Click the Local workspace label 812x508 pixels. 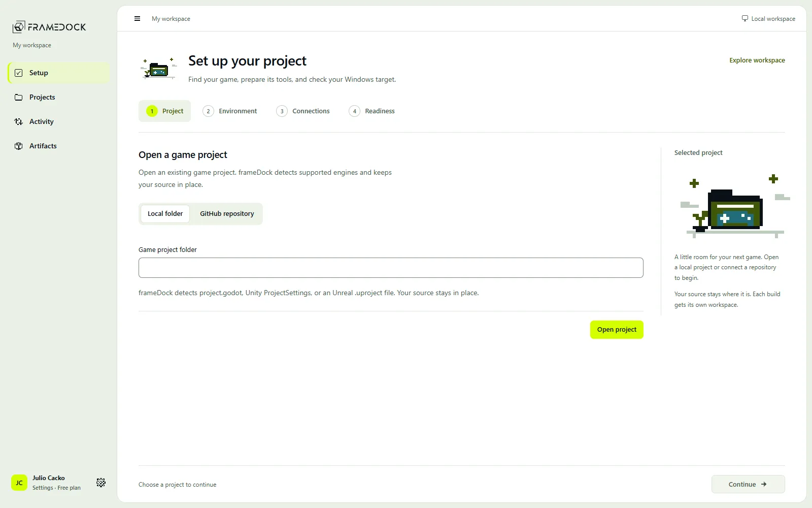coord(773,19)
